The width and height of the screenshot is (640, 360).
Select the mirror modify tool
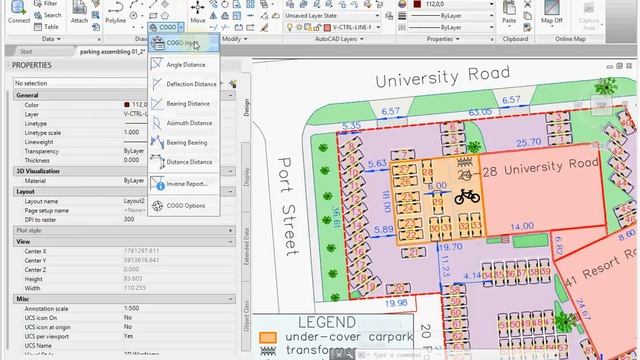tap(213, 16)
